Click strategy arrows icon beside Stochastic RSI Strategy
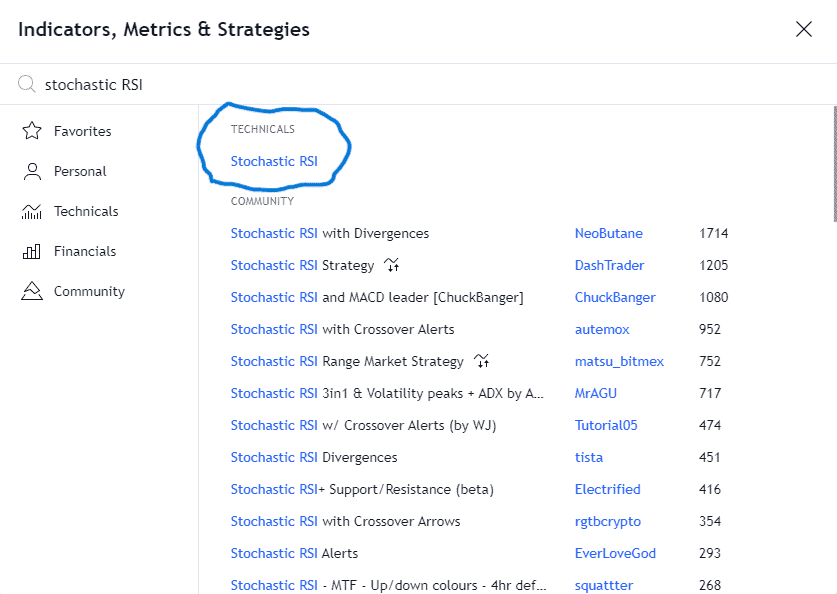 pyautogui.click(x=392, y=265)
